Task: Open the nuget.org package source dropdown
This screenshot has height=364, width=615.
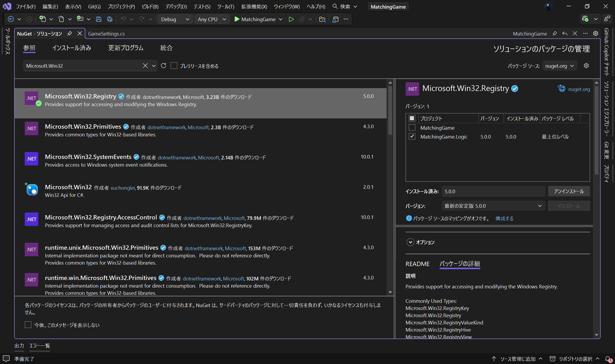Action: (x=559, y=65)
